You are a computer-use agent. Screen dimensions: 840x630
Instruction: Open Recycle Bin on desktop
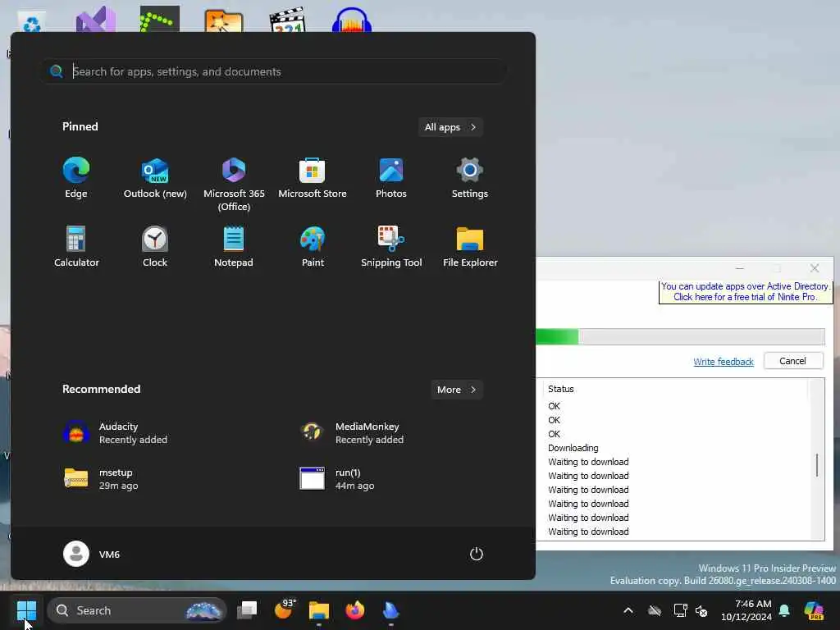click(32, 21)
